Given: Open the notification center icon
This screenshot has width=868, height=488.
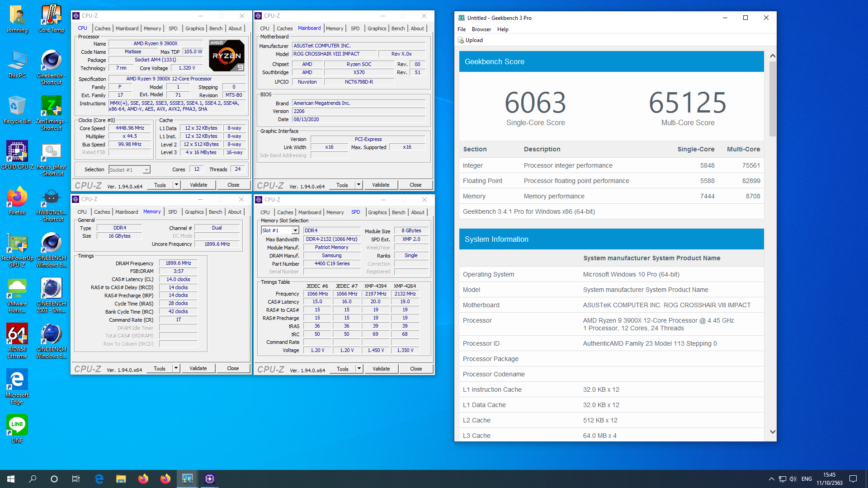Looking at the screenshot, I should pos(853,479).
